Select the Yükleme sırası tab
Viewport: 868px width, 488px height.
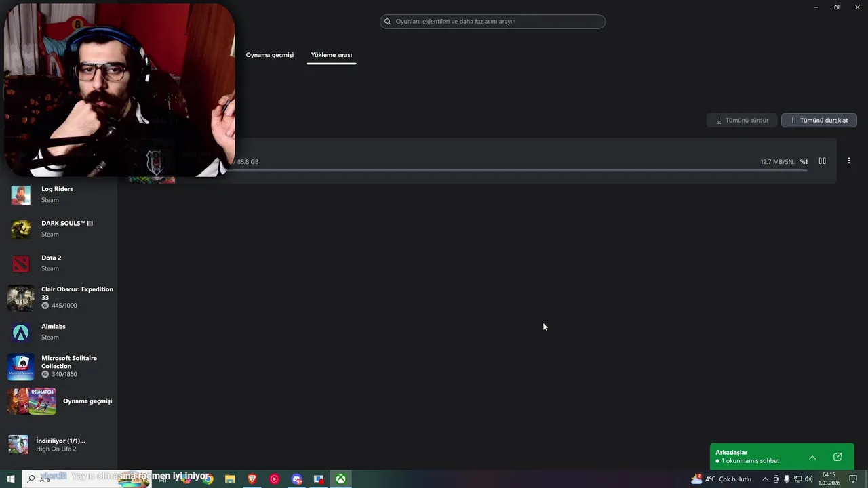(x=331, y=55)
